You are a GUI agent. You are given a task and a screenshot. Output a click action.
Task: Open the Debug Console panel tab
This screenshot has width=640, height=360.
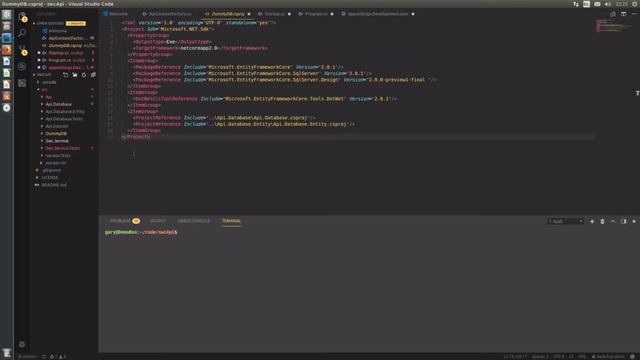[194, 221]
